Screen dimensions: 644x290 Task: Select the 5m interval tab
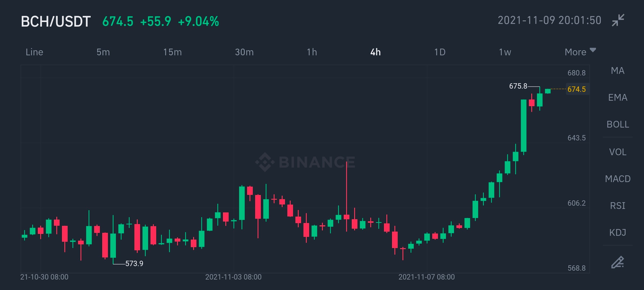[x=103, y=52]
